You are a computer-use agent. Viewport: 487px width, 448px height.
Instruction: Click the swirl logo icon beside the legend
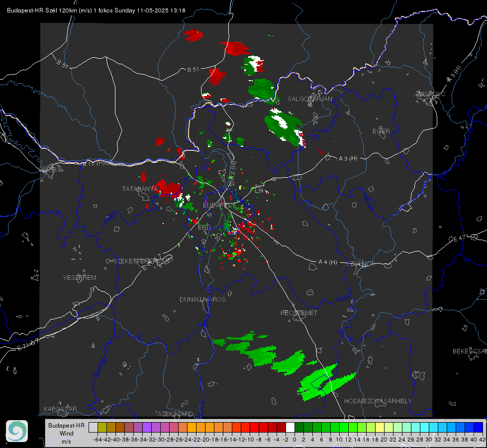(17, 431)
